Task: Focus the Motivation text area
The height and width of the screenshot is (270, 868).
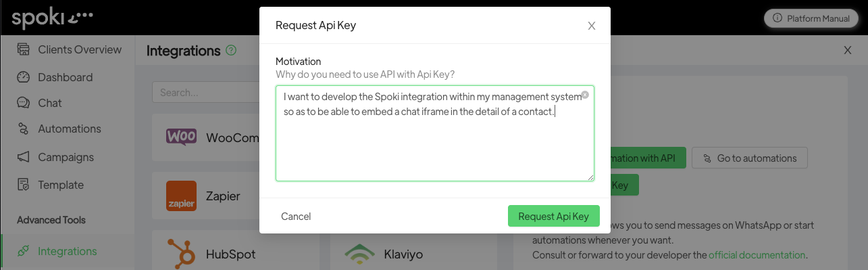Action: tap(435, 133)
